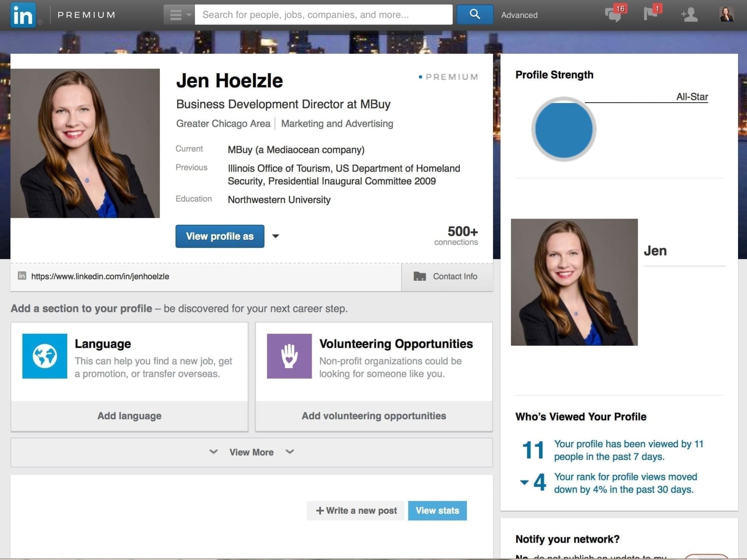747x560 pixels.
Task: Click the View stats button
Action: coord(437,511)
